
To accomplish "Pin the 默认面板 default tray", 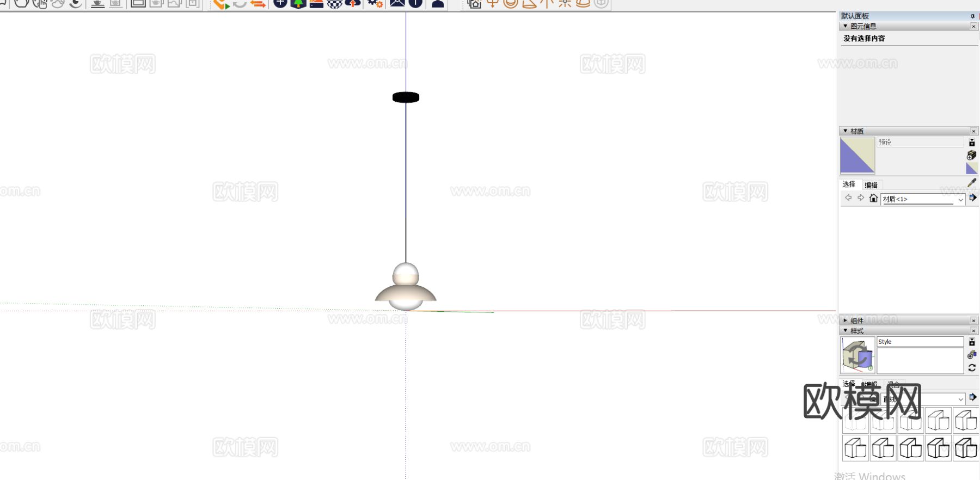I will coord(972,16).
